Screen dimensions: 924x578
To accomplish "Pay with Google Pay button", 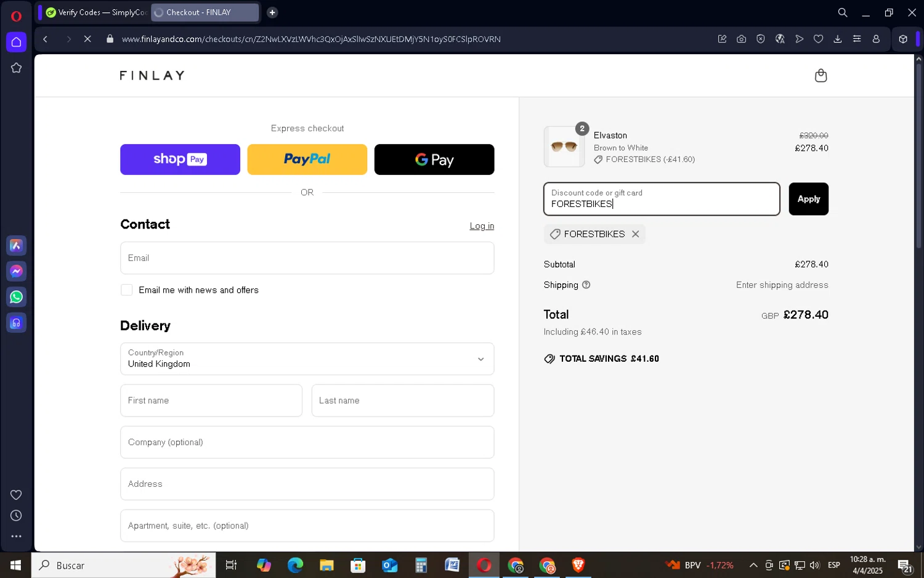I will (x=434, y=160).
